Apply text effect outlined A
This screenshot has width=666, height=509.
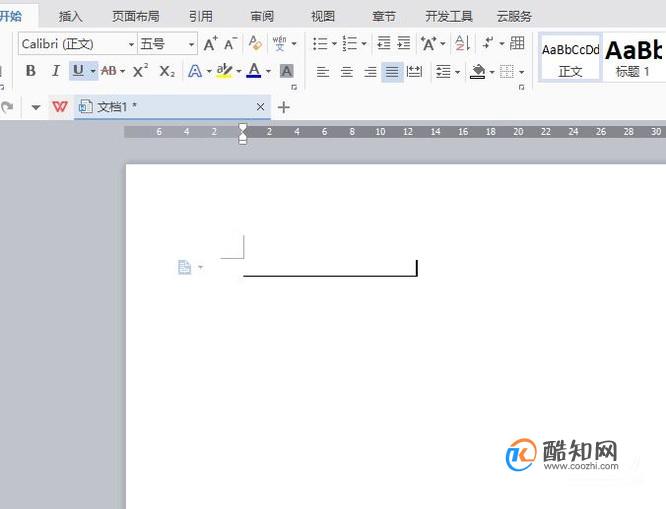195,71
